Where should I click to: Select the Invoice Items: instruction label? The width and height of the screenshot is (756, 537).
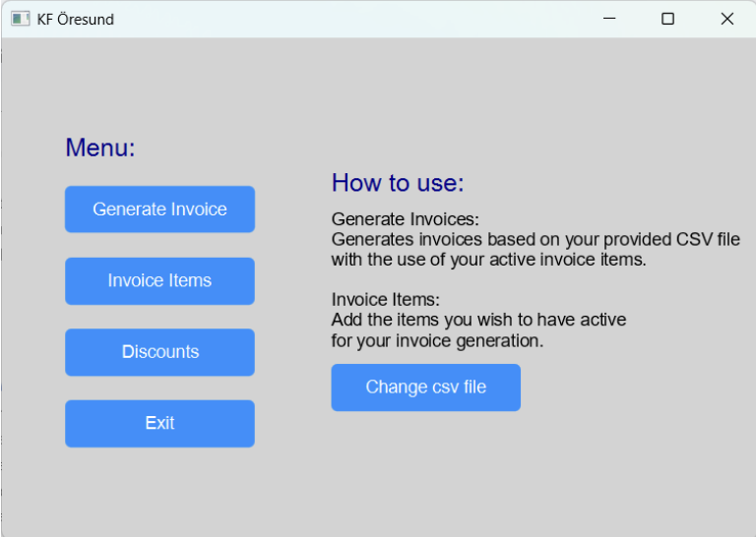pyautogui.click(x=385, y=299)
